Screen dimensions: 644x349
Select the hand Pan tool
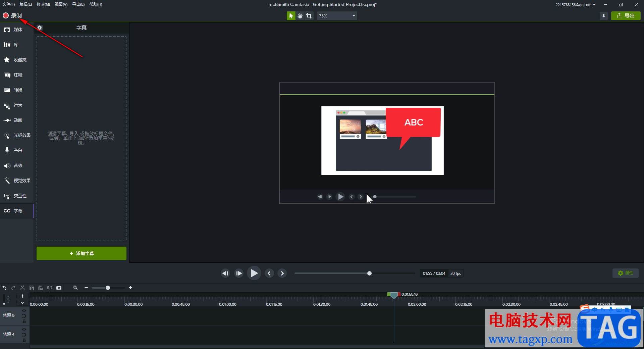click(300, 16)
